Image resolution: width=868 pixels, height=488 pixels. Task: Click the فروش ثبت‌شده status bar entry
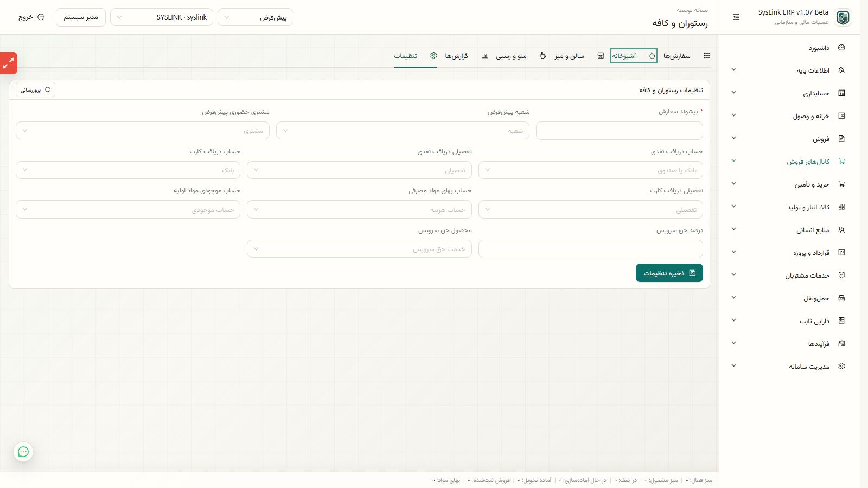click(489, 480)
